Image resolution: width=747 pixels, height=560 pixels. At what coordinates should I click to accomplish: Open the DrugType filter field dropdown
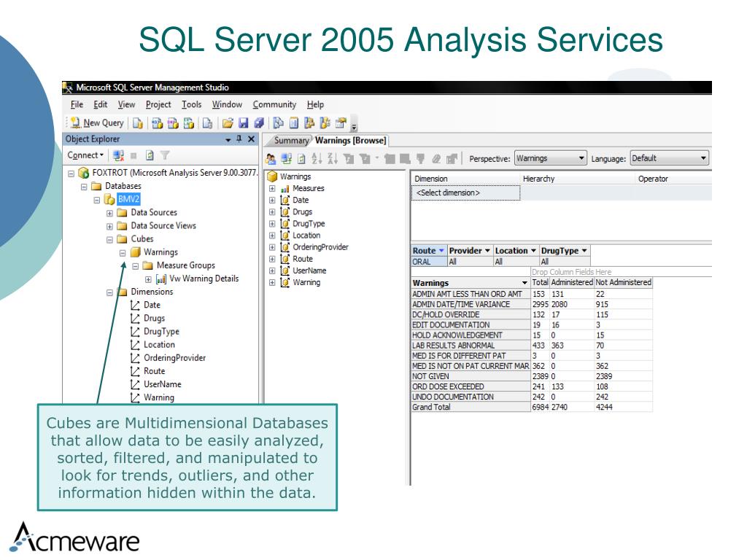584,251
